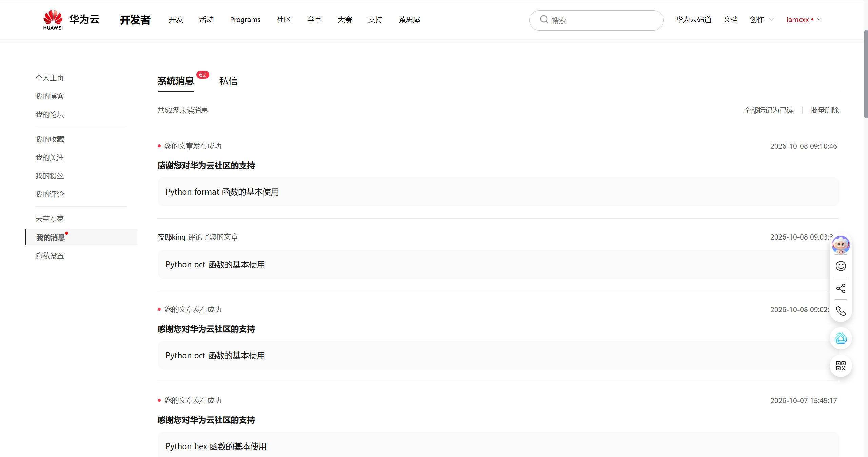
Task: Open 我的博客 in sidebar
Action: click(x=50, y=96)
